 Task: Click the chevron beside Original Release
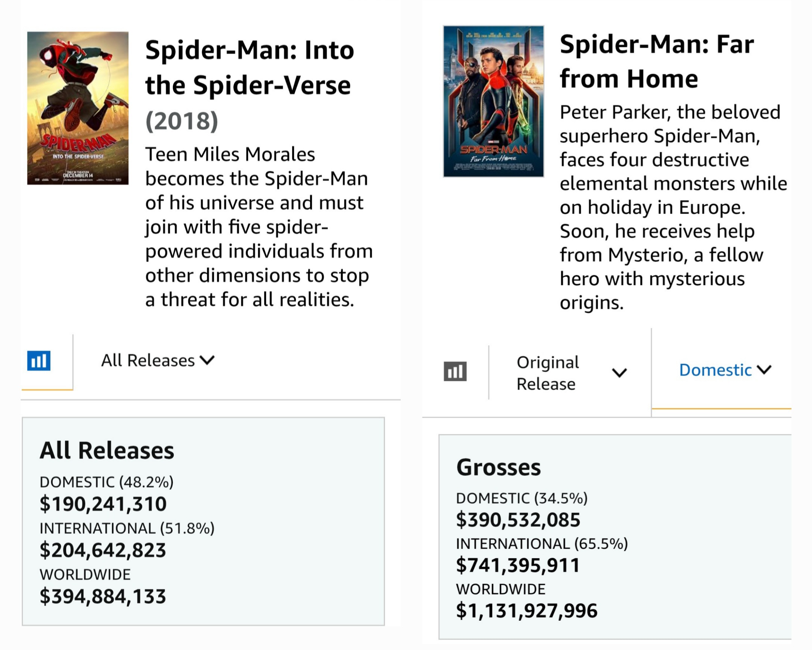point(619,373)
